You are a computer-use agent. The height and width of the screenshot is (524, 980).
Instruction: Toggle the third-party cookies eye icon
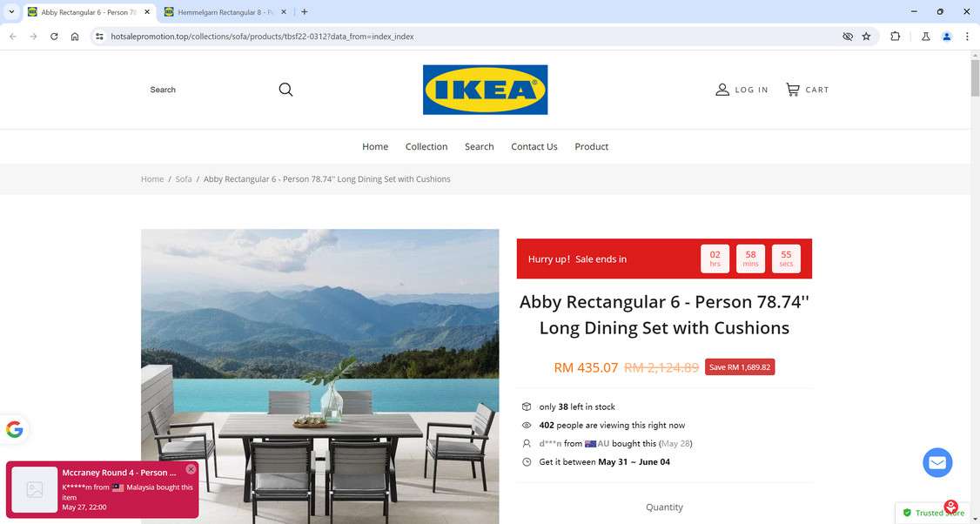[x=848, y=37]
